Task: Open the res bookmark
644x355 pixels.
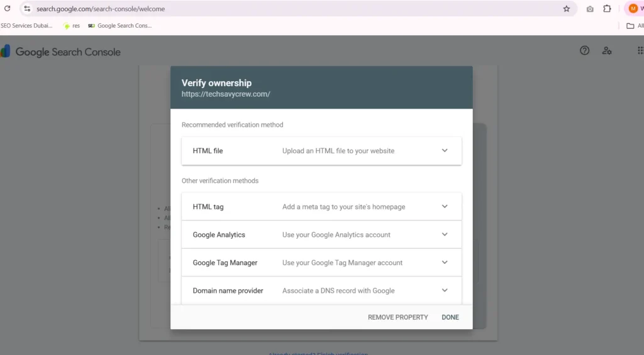Action: pyautogui.click(x=72, y=25)
